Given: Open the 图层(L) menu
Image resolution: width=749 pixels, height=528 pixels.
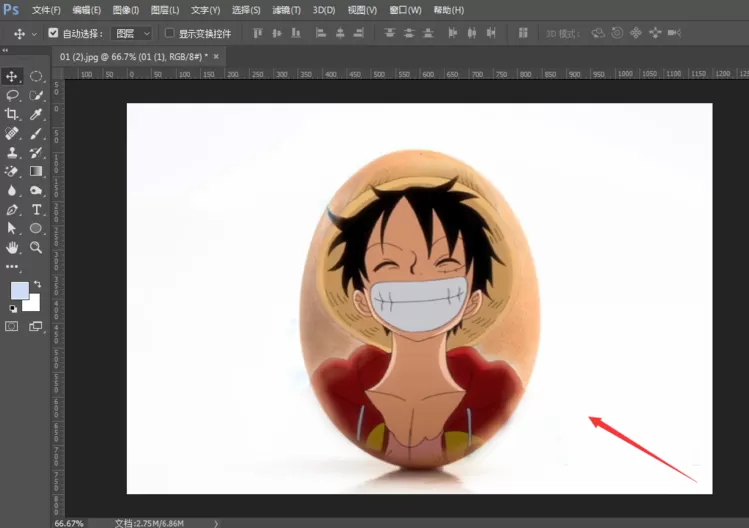Looking at the screenshot, I should 165,10.
